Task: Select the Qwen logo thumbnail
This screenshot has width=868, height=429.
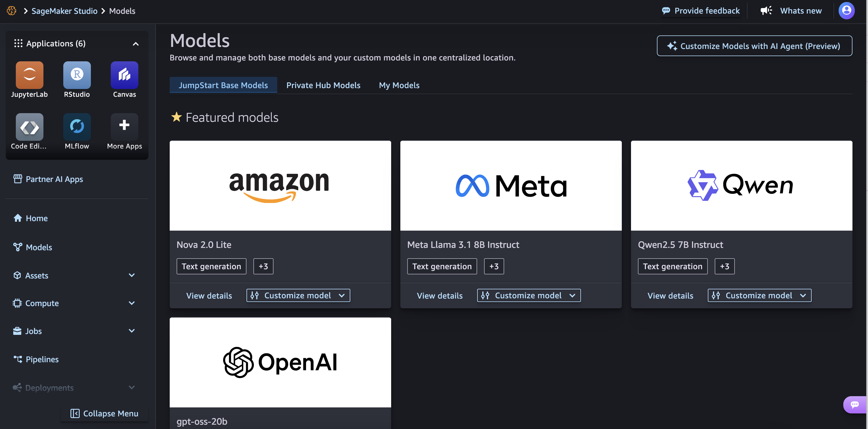Action: (x=742, y=185)
